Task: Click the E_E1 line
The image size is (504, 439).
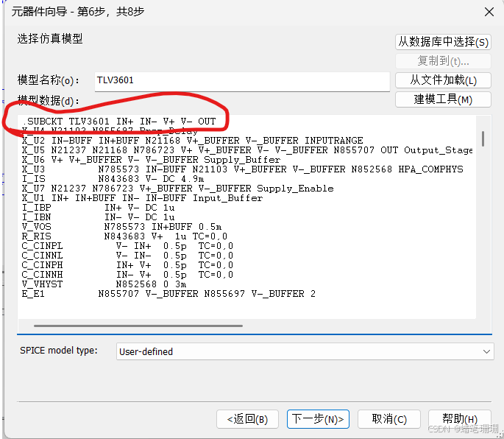Action: 168,294
